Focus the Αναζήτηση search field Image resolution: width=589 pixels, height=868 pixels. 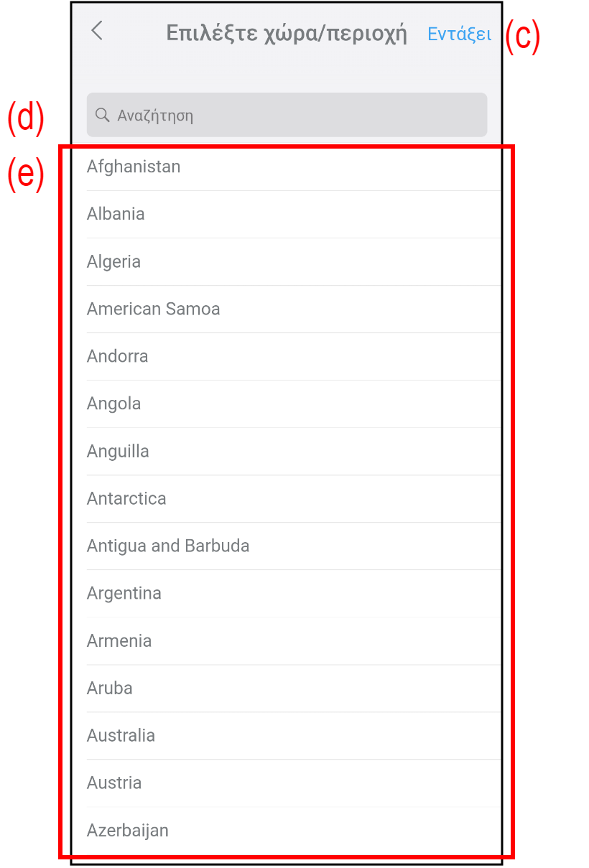click(287, 115)
